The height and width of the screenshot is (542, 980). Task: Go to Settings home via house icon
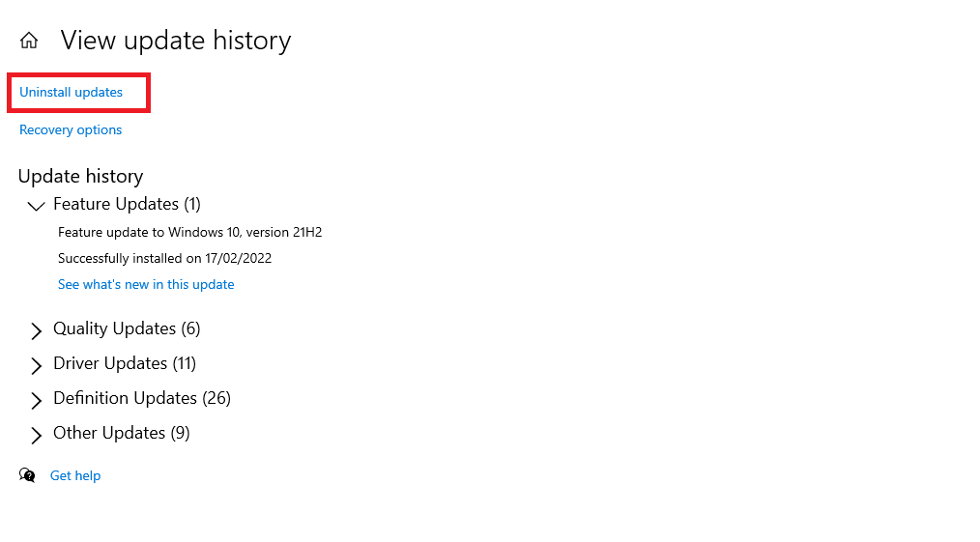pyautogui.click(x=29, y=41)
